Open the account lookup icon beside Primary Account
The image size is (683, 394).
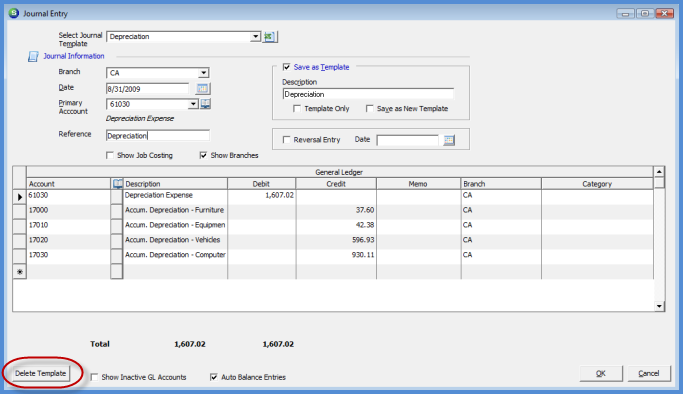206,104
